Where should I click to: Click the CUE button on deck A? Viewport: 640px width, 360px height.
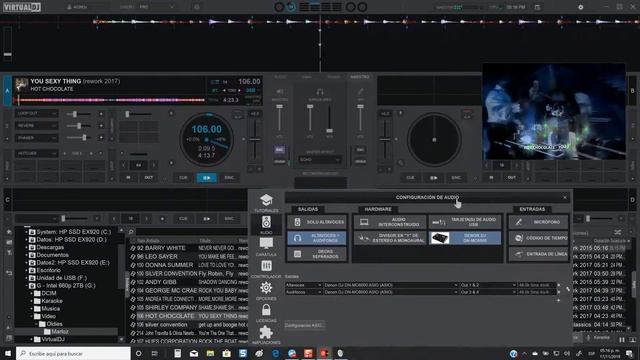click(x=183, y=178)
